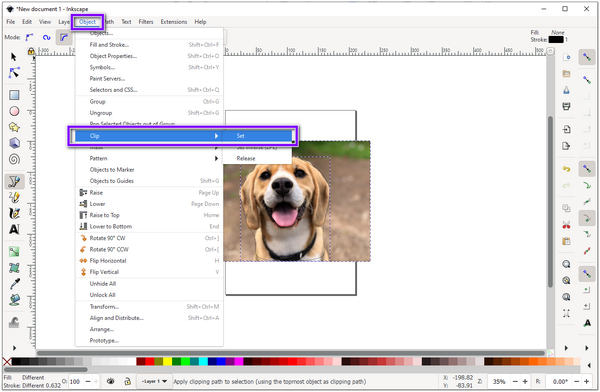600x392 pixels.
Task: Select the Gradient tool
Action: [x=14, y=252]
